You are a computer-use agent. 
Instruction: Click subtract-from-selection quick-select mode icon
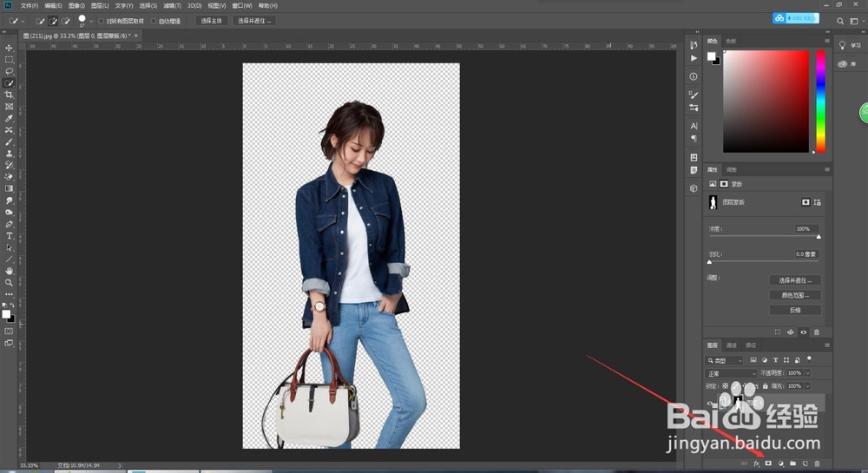click(x=66, y=21)
